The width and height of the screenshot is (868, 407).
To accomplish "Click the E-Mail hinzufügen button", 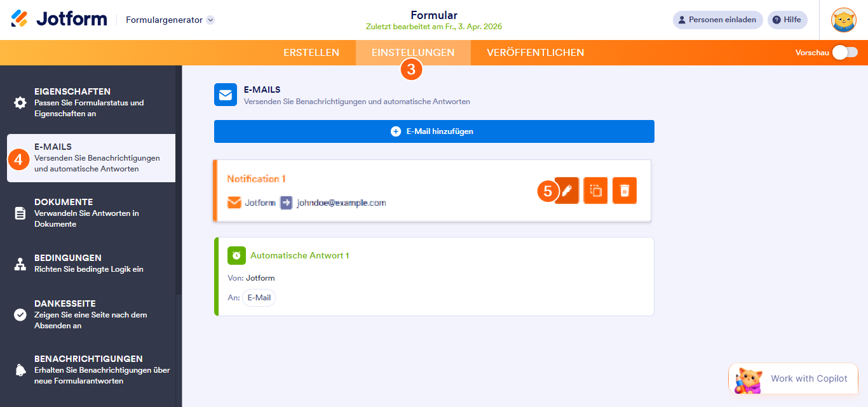I will coord(434,131).
